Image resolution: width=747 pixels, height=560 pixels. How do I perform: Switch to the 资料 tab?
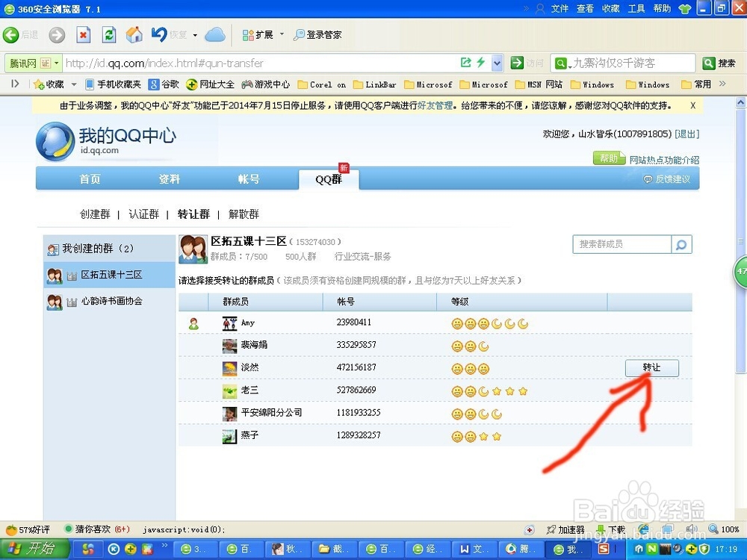click(169, 179)
